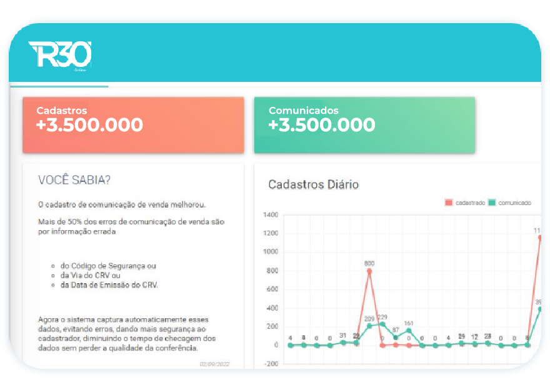Click the VOCÊ SABIA? heading
This screenshot has width=550, height=392.
click(x=74, y=180)
